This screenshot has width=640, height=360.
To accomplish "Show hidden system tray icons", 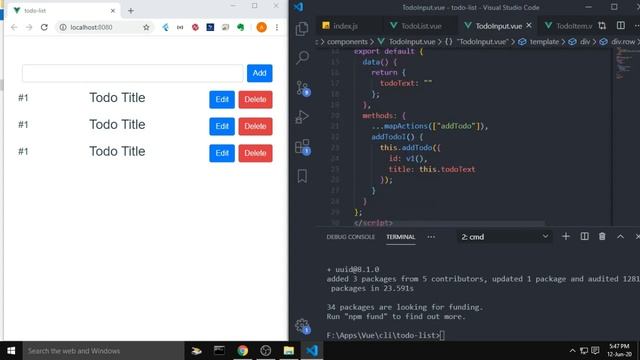I will pyautogui.click(x=572, y=351).
